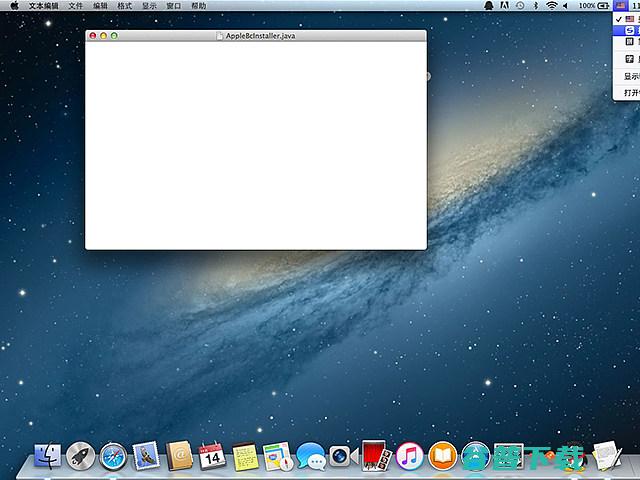Click inside the blank document text area
The image size is (640, 480).
pyautogui.click(x=255, y=145)
